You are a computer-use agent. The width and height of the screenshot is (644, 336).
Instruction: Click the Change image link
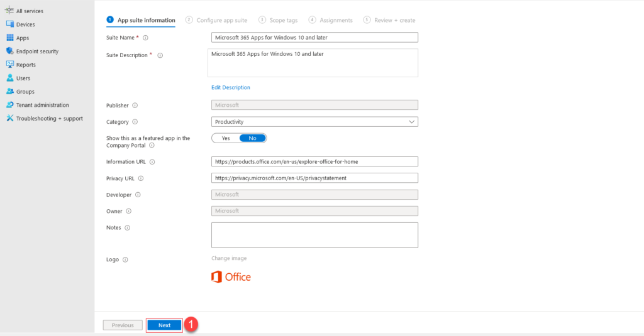point(229,258)
